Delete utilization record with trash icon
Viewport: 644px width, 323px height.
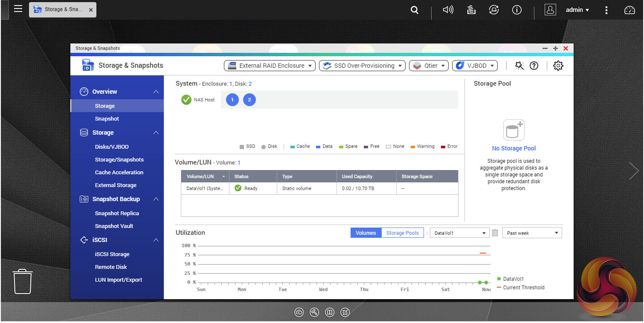pyautogui.click(x=495, y=233)
